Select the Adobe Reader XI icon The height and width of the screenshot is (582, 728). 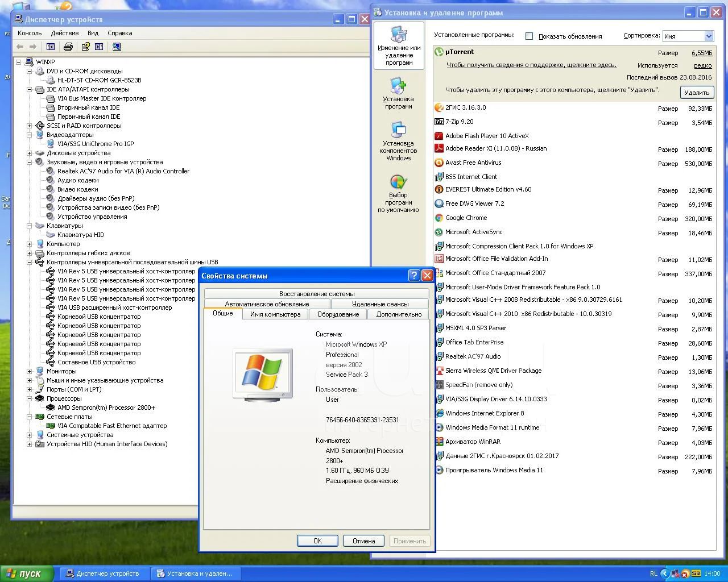439,148
